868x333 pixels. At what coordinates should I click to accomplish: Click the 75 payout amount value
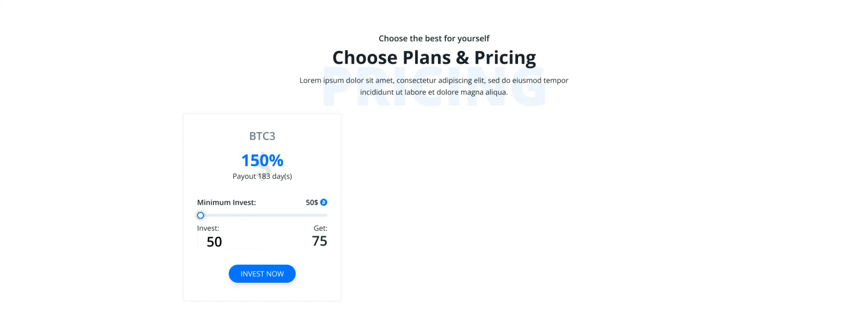(319, 241)
